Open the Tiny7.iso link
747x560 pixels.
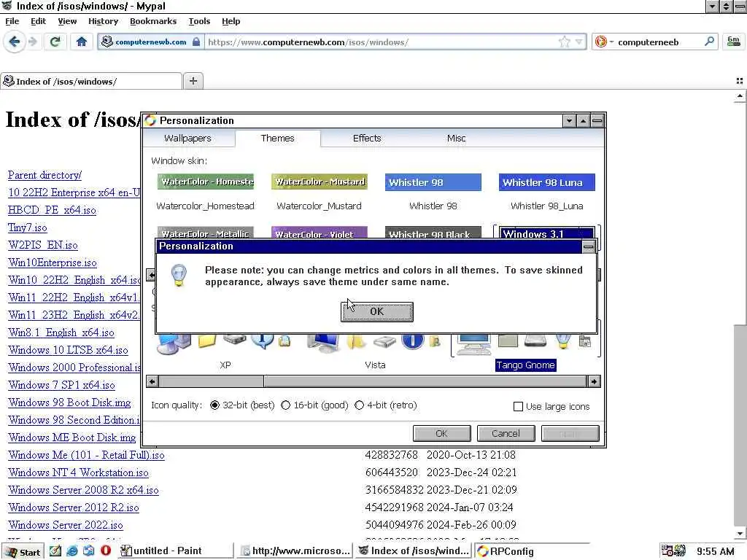tap(28, 227)
